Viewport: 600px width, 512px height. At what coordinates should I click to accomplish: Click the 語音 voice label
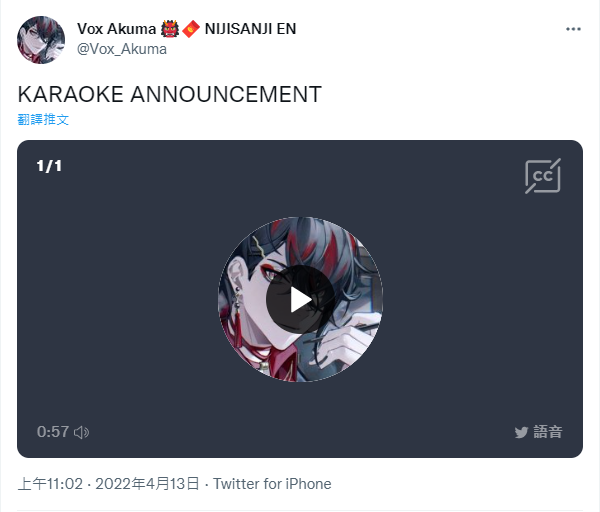click(548, 432)
